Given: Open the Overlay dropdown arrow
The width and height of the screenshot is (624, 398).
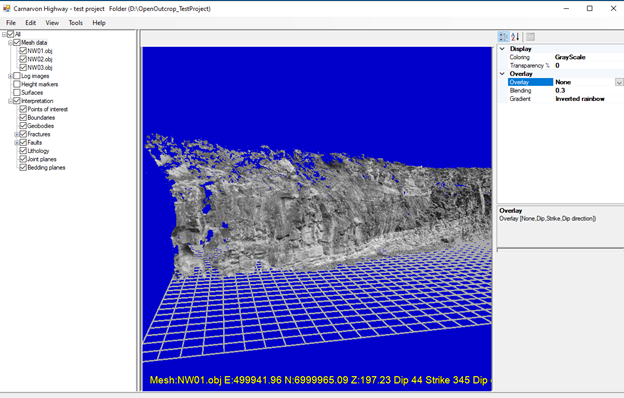Looking at the screenshot, I should pos(619,82).
